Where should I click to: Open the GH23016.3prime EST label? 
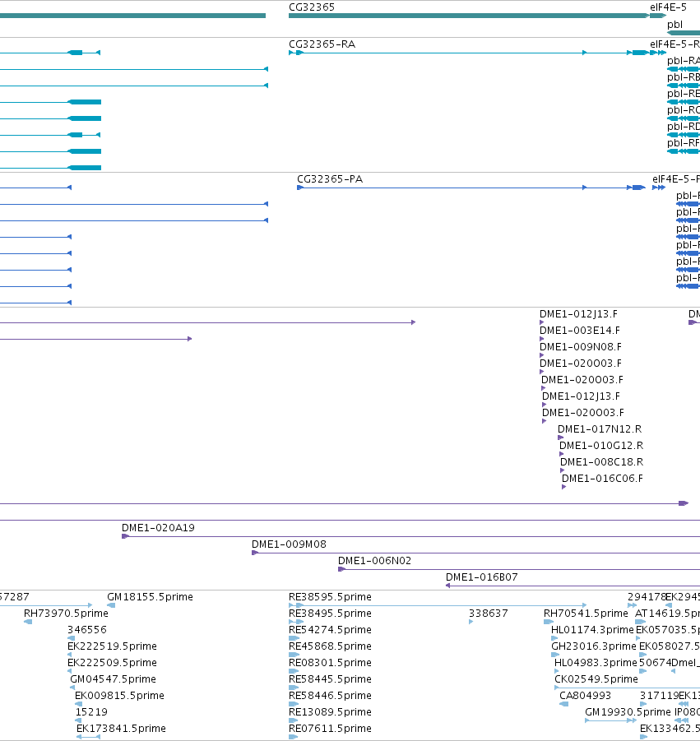[x=594, y=646]
